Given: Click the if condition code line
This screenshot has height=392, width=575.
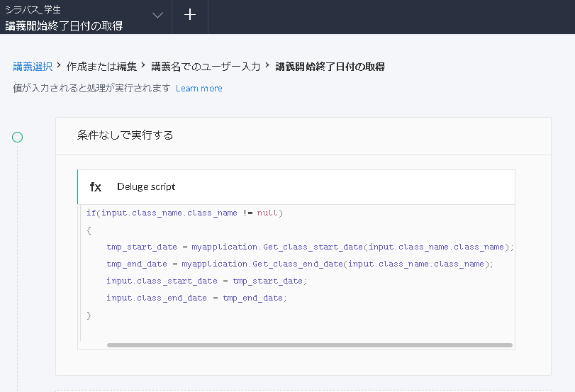Looking at the screenshot, I should point(185,213).
